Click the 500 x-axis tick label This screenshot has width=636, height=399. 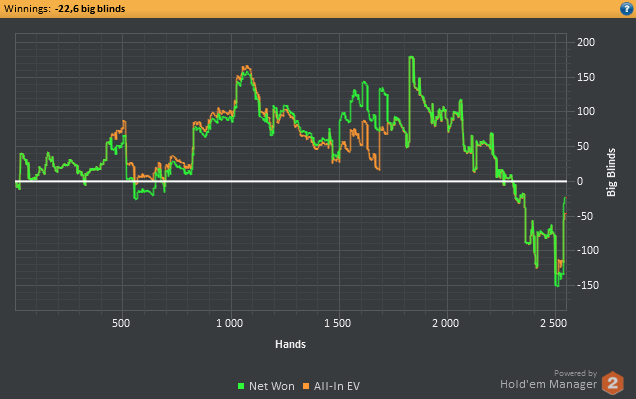[x=121, y=323]
